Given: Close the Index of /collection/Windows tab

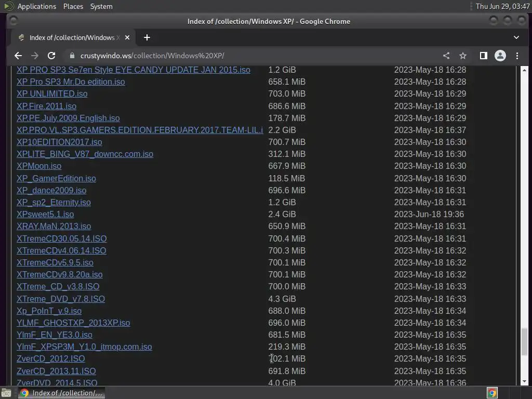Looking at the screenshot, I should (127, 37).
